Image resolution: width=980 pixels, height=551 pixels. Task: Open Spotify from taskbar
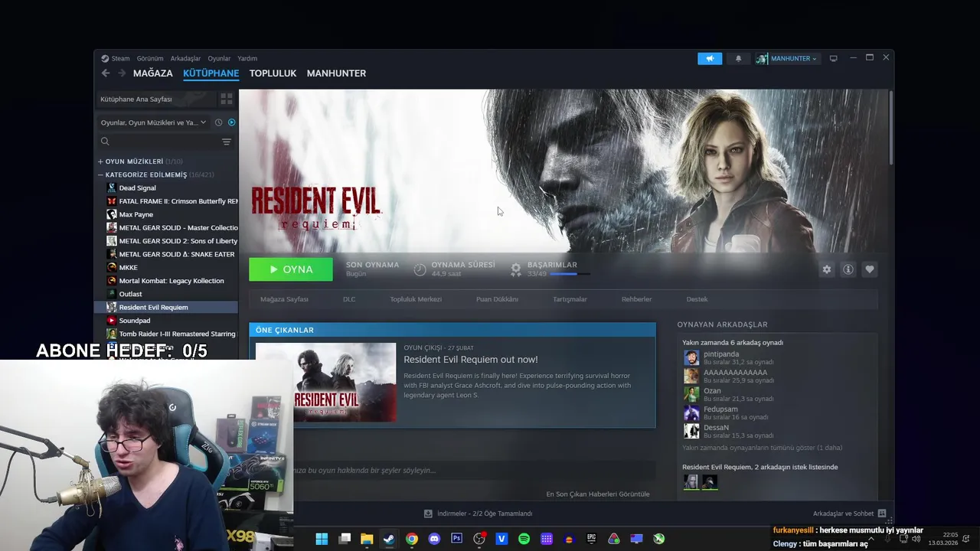[524, 539]
